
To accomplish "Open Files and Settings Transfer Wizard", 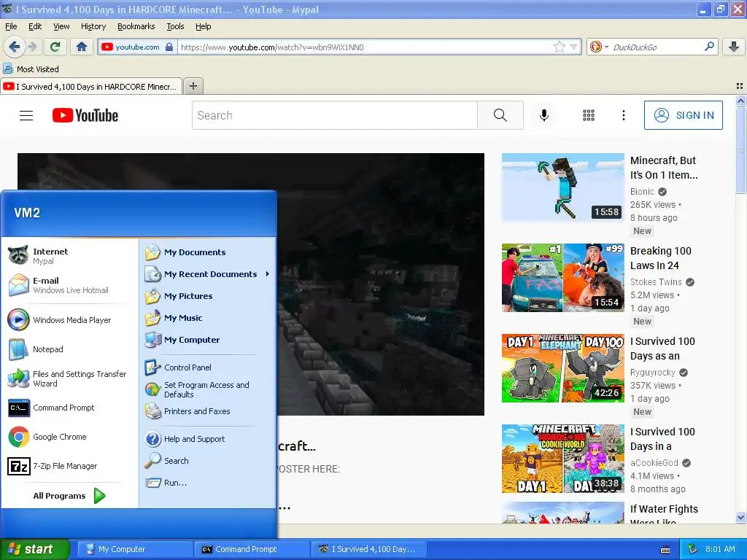I will coord(70,378).
